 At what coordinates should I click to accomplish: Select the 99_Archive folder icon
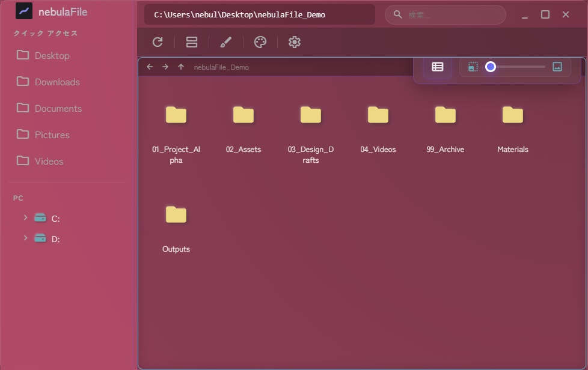click(x=445, y=115)
